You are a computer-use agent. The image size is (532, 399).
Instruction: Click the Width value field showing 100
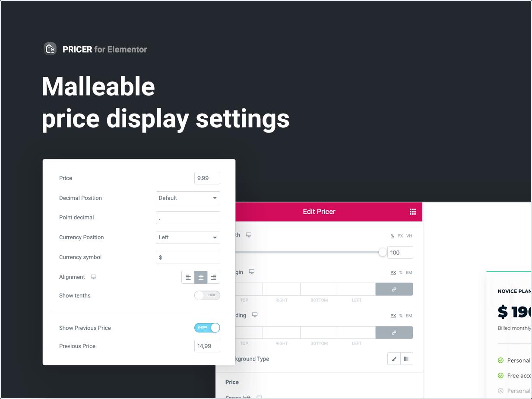click(x=400, y=253)
